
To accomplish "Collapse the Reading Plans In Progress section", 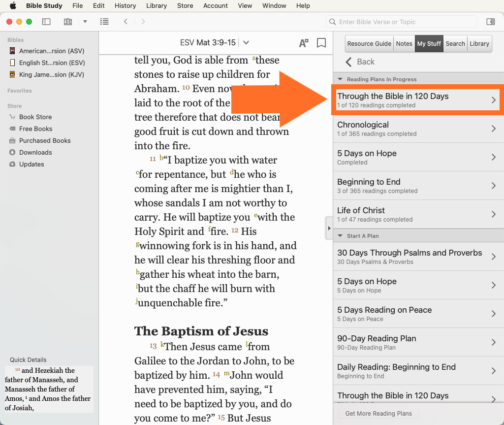I will pyautogui.click(x=340, y=79).
